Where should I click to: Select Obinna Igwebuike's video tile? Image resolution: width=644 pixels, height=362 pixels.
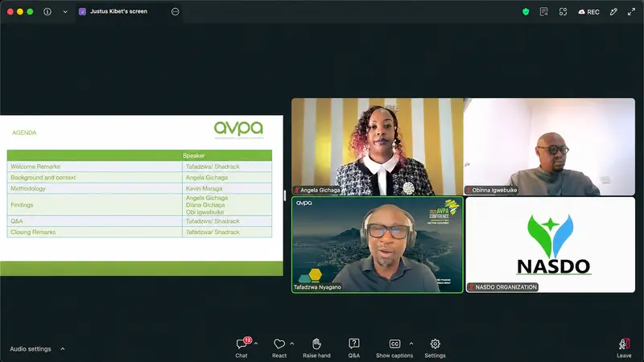click(549, 146)
